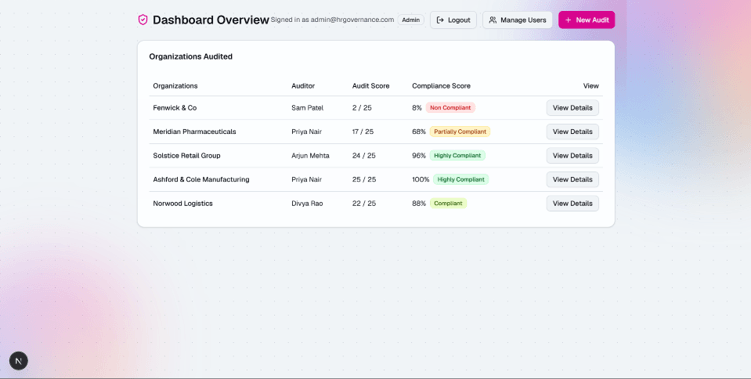Click the Partially Compliant status badge
Image resolution: width=751 pixels, height=379 pixels.
click(x=460, y=132)
